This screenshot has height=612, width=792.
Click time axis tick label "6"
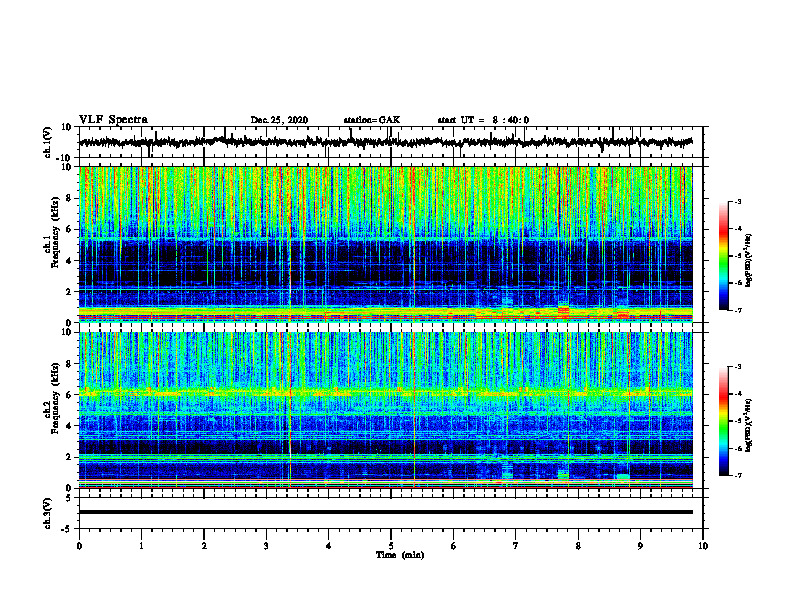[x=454, y=546]
